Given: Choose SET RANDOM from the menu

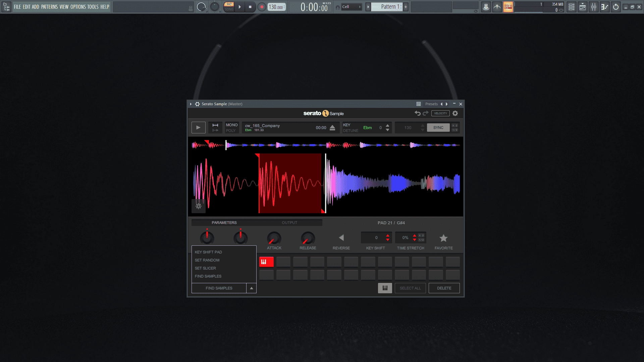Looking at the screenshot, I should coord(207,260).
